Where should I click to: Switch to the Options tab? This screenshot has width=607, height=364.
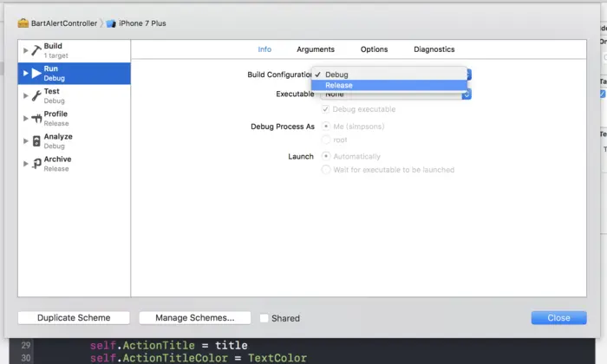374,49
